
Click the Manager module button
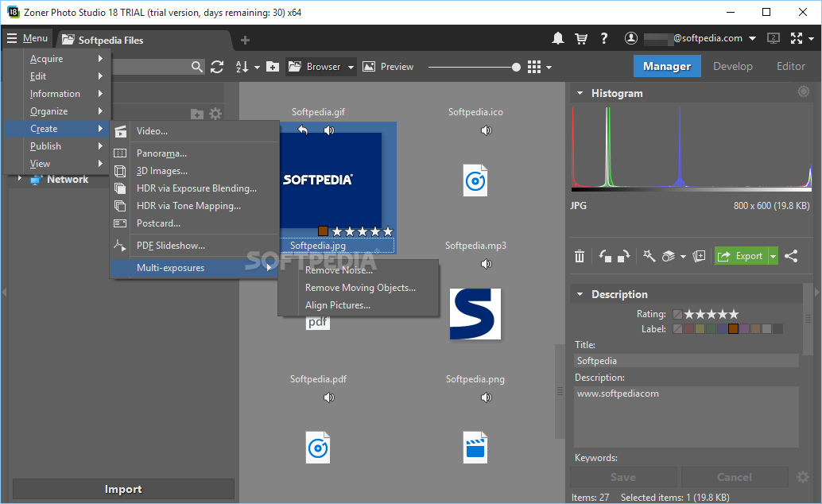pos(667,66)
